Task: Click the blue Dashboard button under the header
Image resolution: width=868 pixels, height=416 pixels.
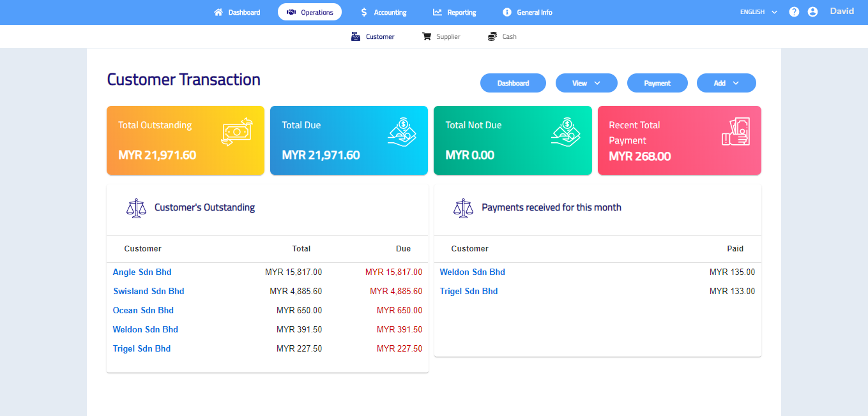Action: coord(513,83)
